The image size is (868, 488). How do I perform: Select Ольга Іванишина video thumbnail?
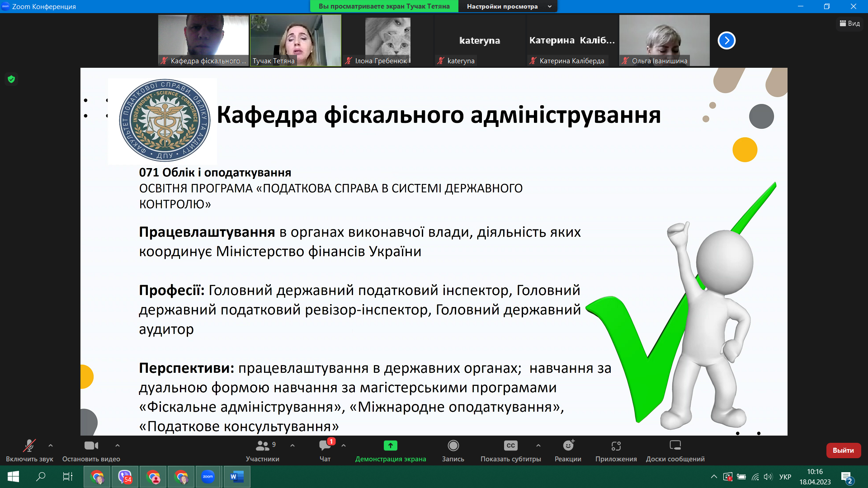pos(665,40)
